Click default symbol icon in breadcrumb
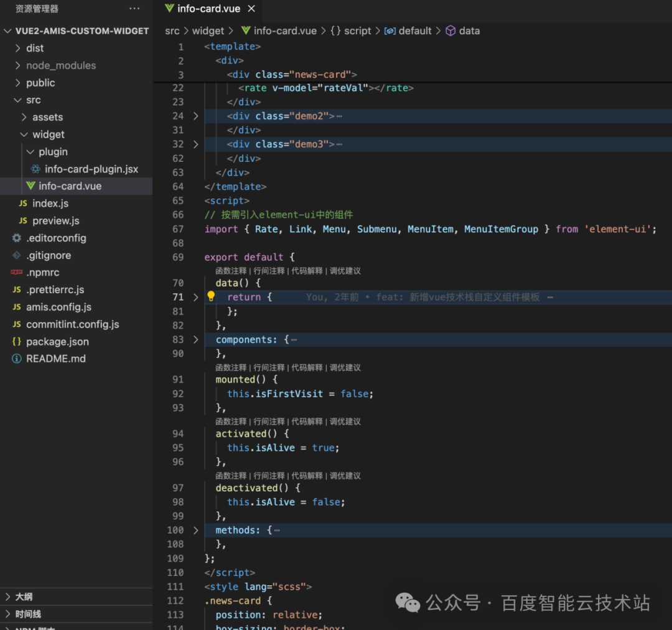The height and width of the screenshot is (630, 672). click(x=390, y=31)
